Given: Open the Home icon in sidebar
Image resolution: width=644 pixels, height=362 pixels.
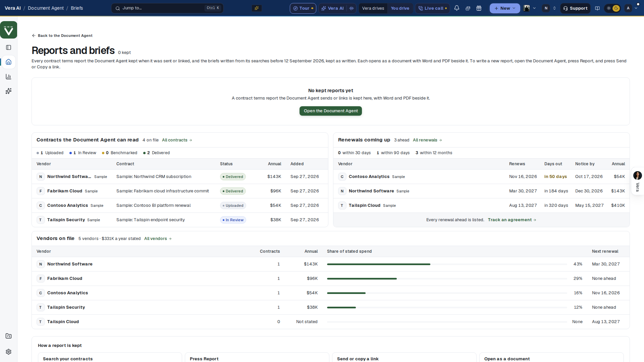Looking at the screenshot, I should click(x=9, y=62).
